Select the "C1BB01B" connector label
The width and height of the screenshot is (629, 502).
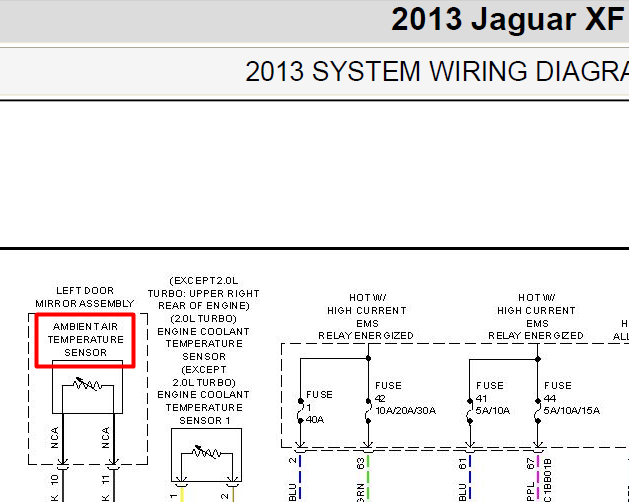click(x=548, y=480)
